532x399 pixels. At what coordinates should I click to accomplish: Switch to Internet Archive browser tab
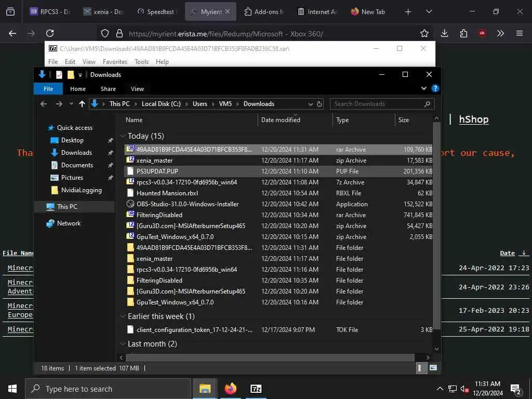[317, 12]
